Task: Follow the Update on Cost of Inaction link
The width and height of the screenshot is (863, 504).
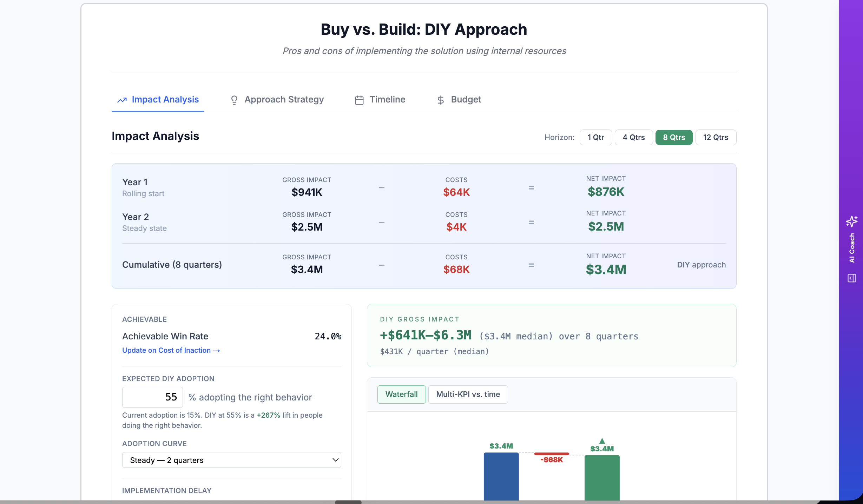Action: coord(171,350)
